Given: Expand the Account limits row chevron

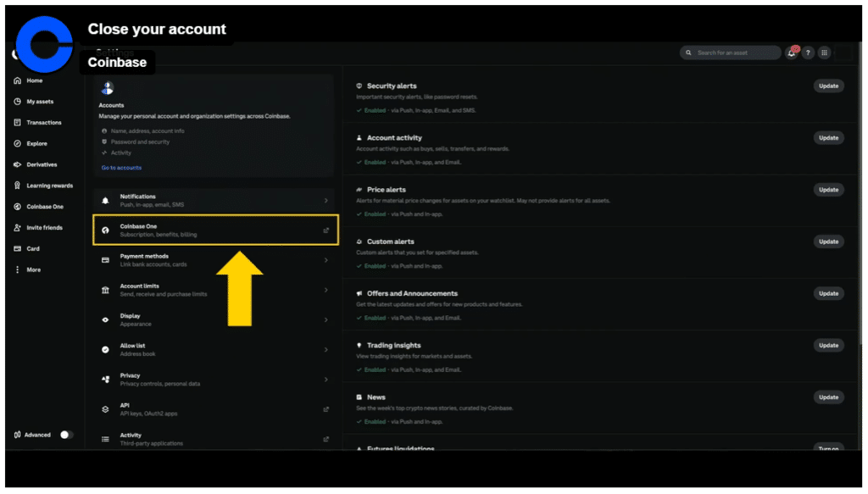Looking at the screenshot, I should tap(326, 291).
